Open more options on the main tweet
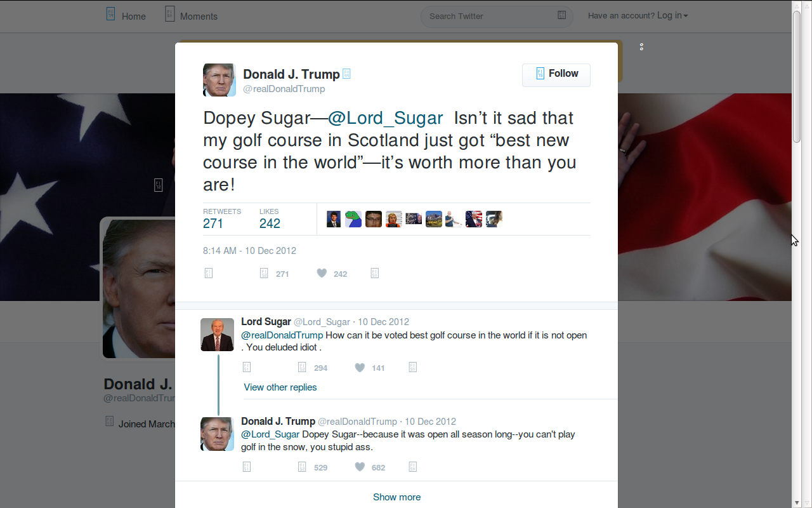The width and height of the screenshot is (812, 508). click(x=374, y=273)
